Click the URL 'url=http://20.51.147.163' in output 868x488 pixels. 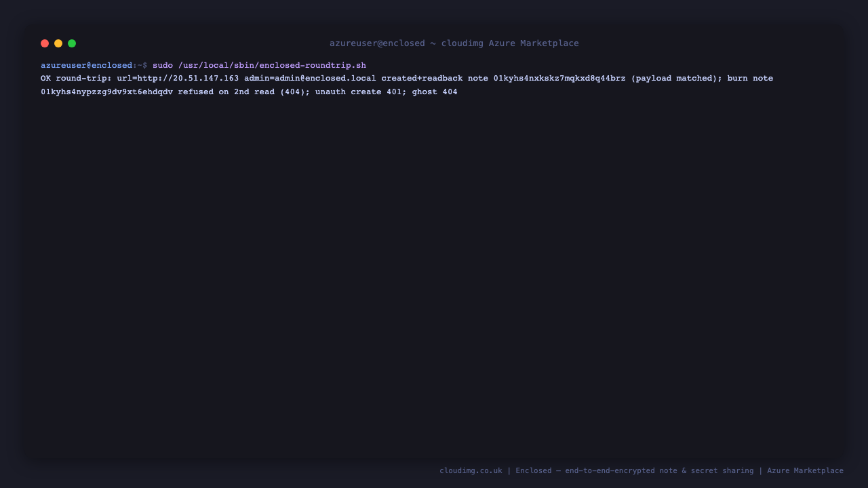pos(178,79)
